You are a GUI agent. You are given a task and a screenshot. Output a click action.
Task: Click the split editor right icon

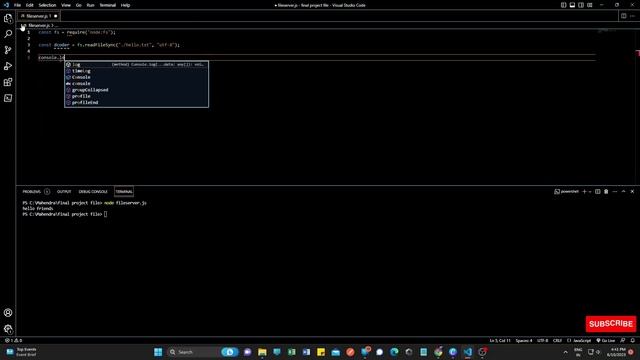623,16
